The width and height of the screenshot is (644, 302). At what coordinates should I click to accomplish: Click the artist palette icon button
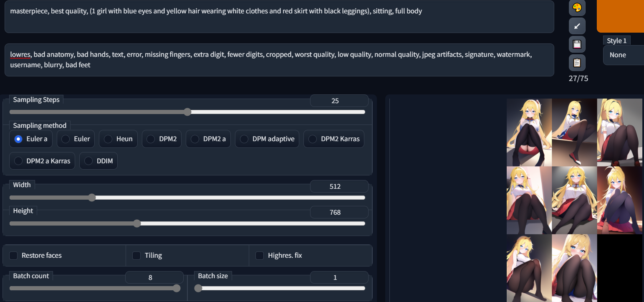[x=577, y=8]
